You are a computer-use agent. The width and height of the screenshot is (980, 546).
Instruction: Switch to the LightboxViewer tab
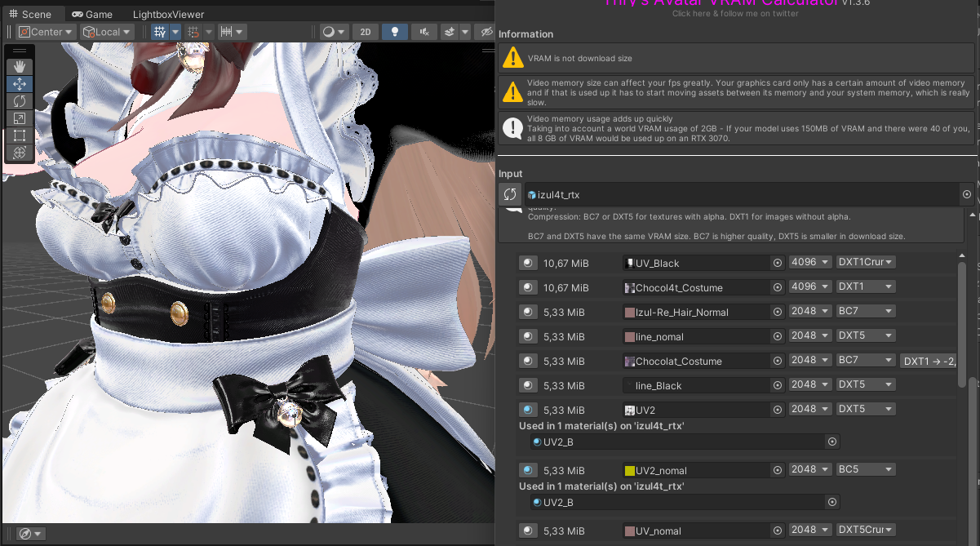tap(168, 14)
